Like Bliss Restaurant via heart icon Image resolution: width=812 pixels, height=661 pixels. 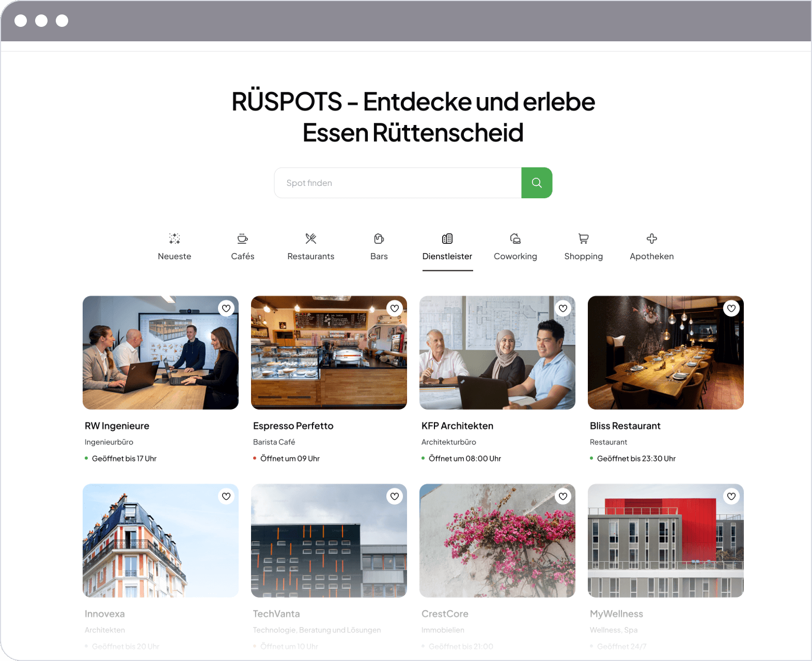click(731, 308)
